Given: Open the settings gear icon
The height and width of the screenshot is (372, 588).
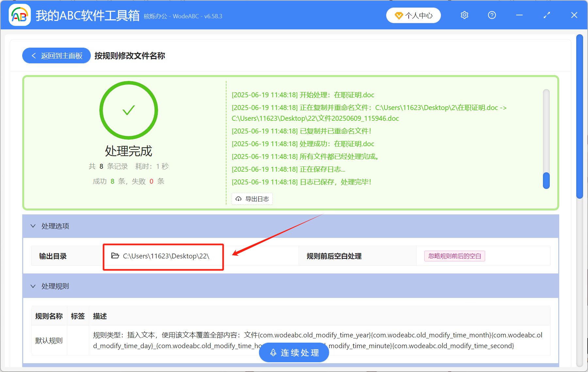Looking at the screenshot, I should (464, 15).
